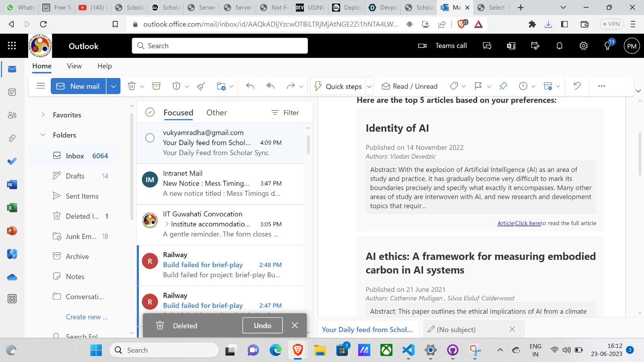Click the Outlook Search box
644x362 pixels.
pos(220,46)
